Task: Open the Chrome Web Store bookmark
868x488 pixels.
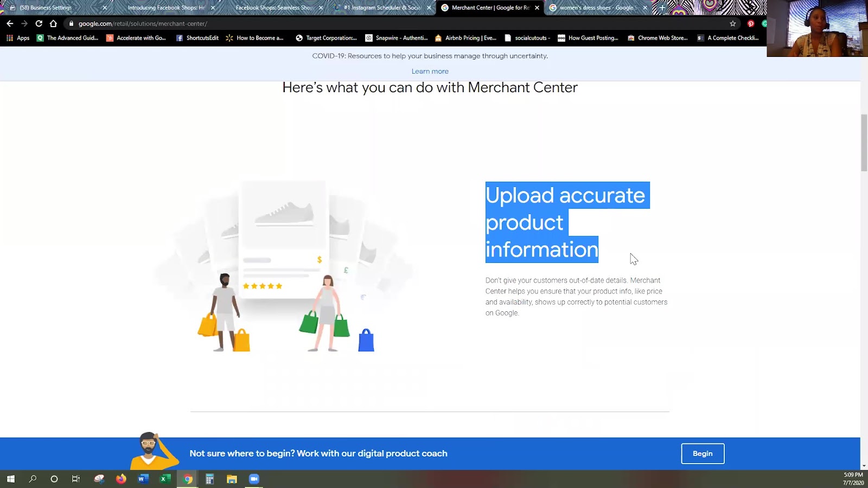Action: tap(658, 38)
